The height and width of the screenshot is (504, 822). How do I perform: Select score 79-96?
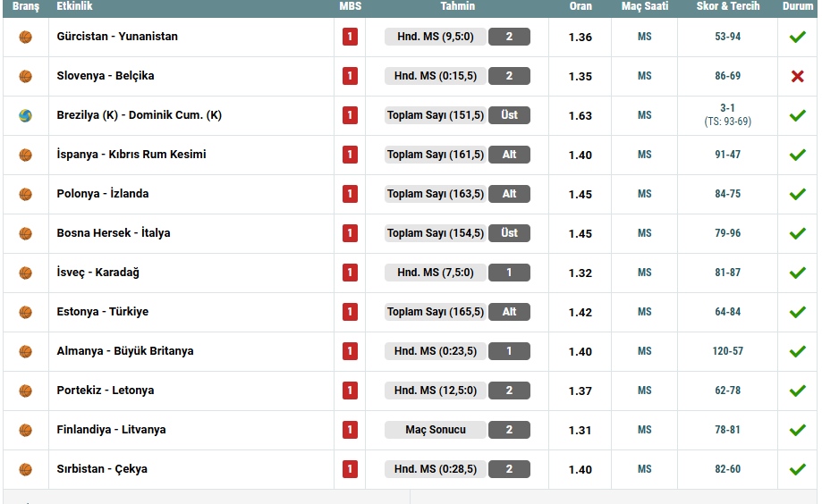click(x=728, y=233)
